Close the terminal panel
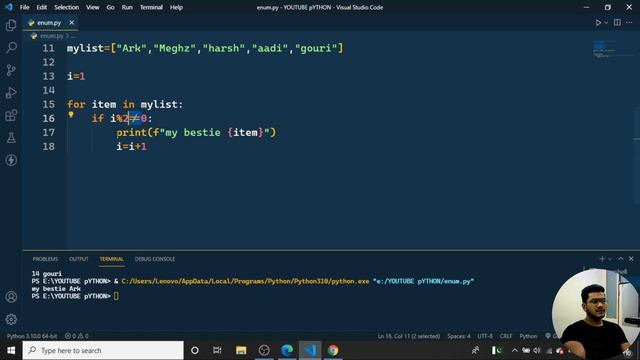Screen dimensions: 640x360 point(631,259)
